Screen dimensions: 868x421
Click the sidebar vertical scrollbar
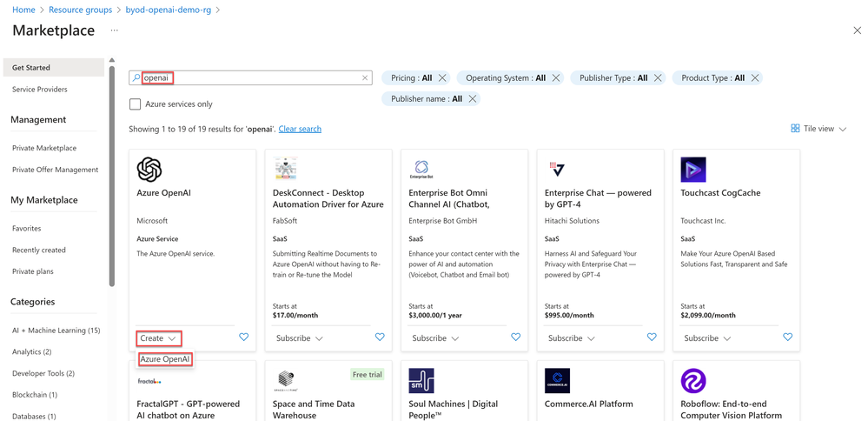(x=112, y=177)
